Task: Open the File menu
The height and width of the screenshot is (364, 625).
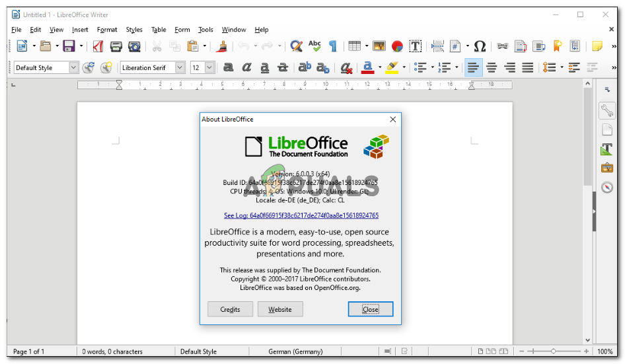Action: [17, 30]
